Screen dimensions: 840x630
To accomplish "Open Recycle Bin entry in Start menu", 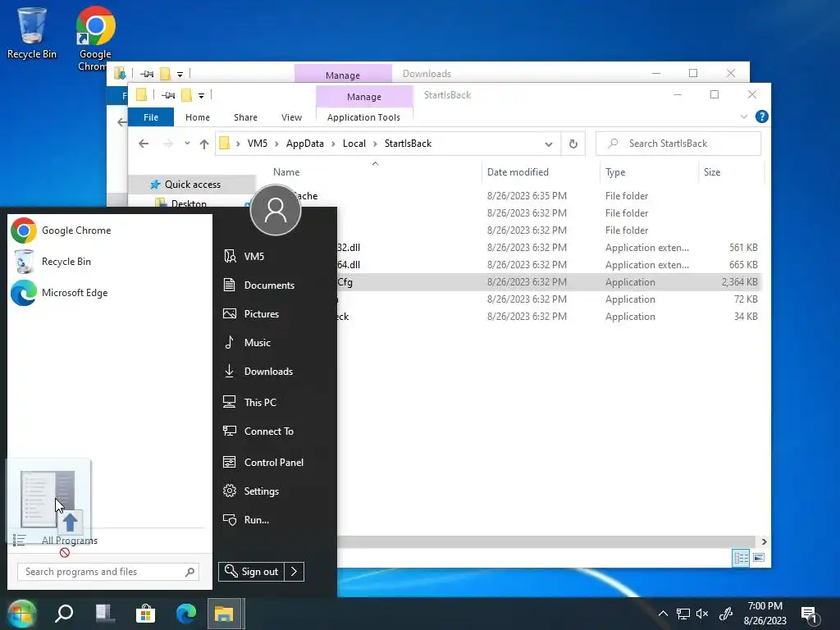I will pos(52,262).
